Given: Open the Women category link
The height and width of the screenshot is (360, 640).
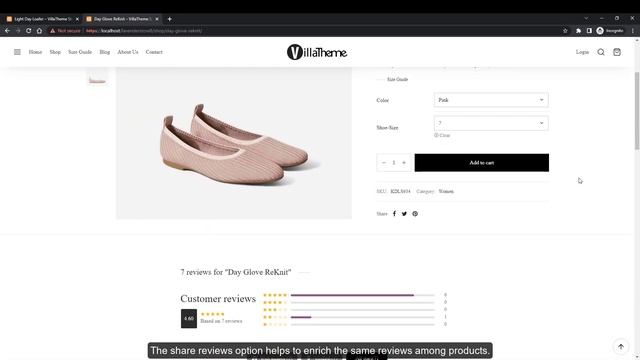Looking at the screenshot, I should [446, 191].
